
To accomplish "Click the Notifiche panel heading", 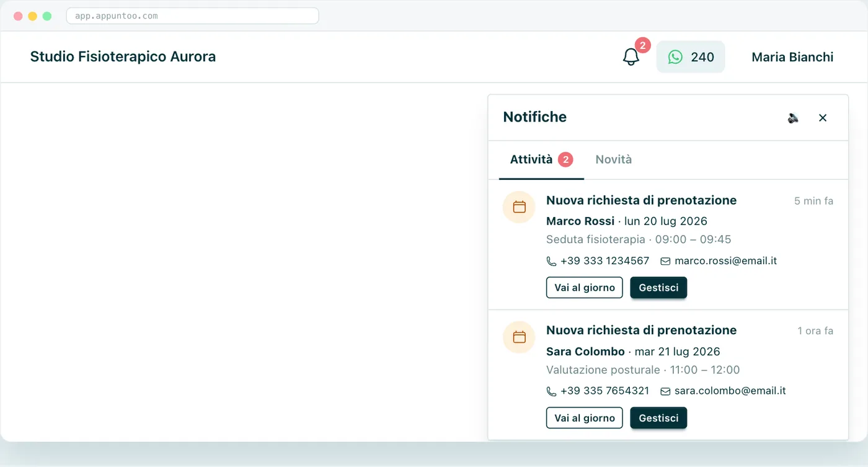I will pos(535,117).
